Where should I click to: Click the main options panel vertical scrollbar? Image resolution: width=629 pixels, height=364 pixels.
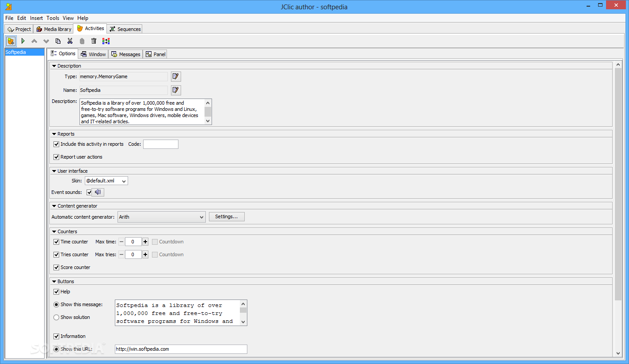click(x=618, y=183)
